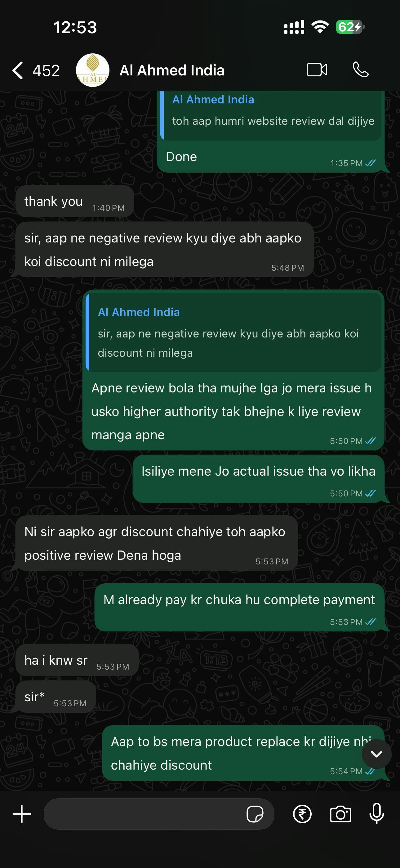Tap the back arrow to return to chats
Viewport: 400px width, 868px height.
click(18, 70)
